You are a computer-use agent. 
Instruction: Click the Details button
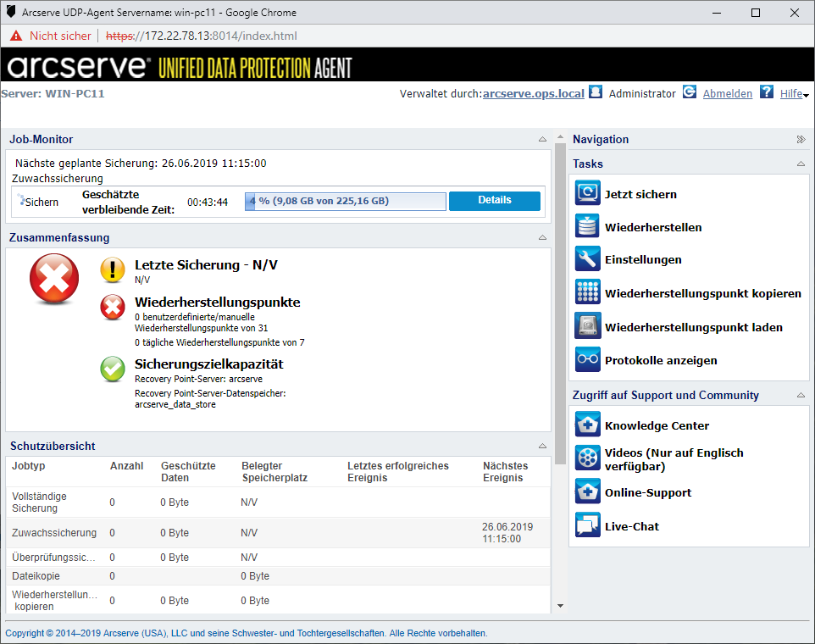click(x=494, y=201)
